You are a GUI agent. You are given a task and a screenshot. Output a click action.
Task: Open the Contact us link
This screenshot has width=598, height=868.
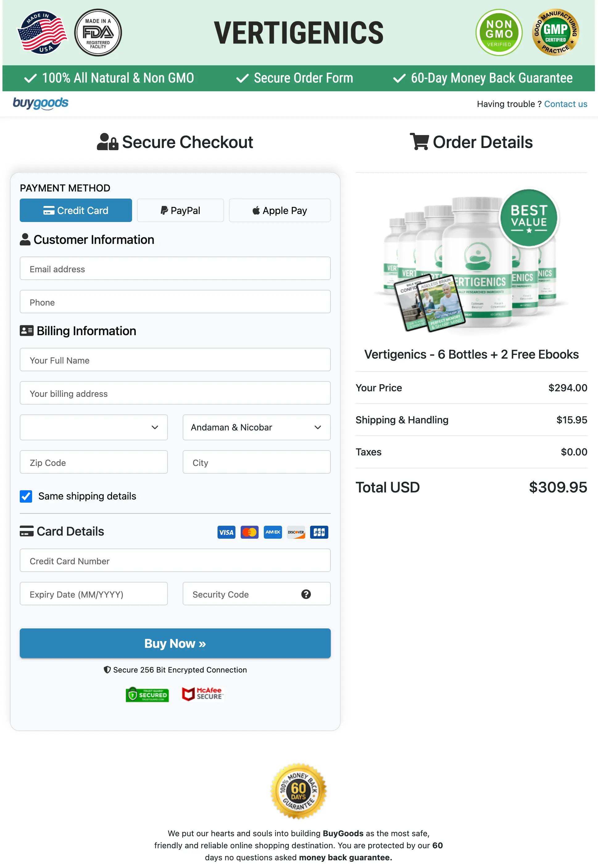(565, 104)
